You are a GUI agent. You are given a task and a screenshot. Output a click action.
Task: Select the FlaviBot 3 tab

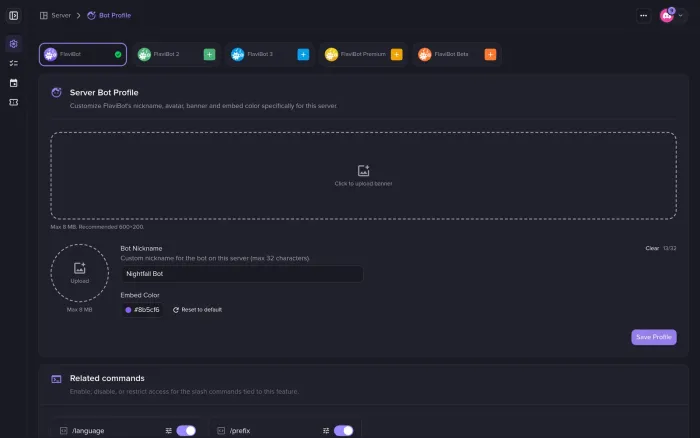[270, 54]
